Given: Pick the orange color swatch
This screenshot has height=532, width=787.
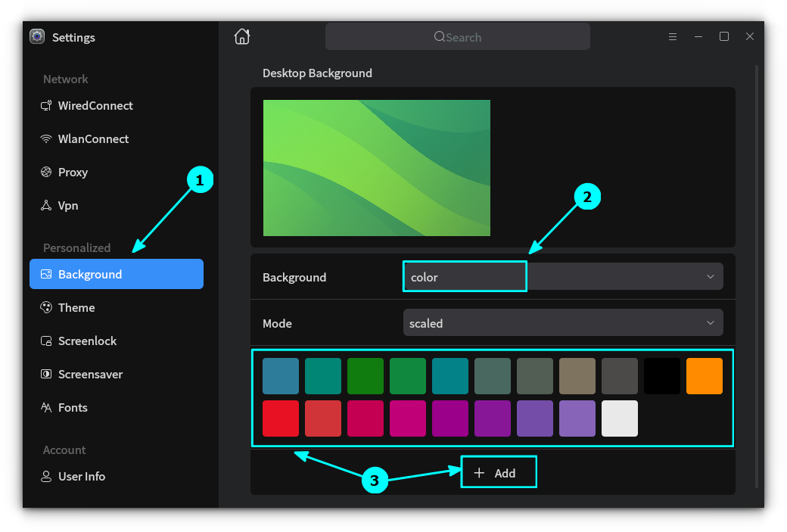Looking at the screenshot, I should click(x=704, y=375).
